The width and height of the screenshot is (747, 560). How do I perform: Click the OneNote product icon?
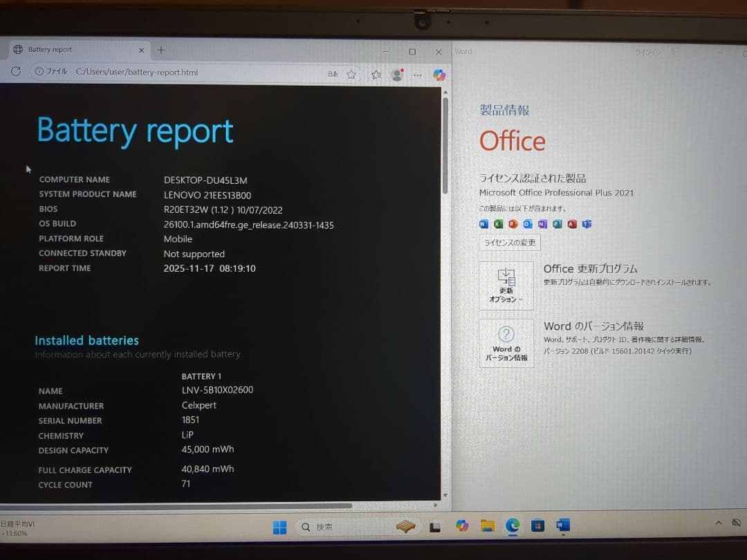[x=542, y=224]
